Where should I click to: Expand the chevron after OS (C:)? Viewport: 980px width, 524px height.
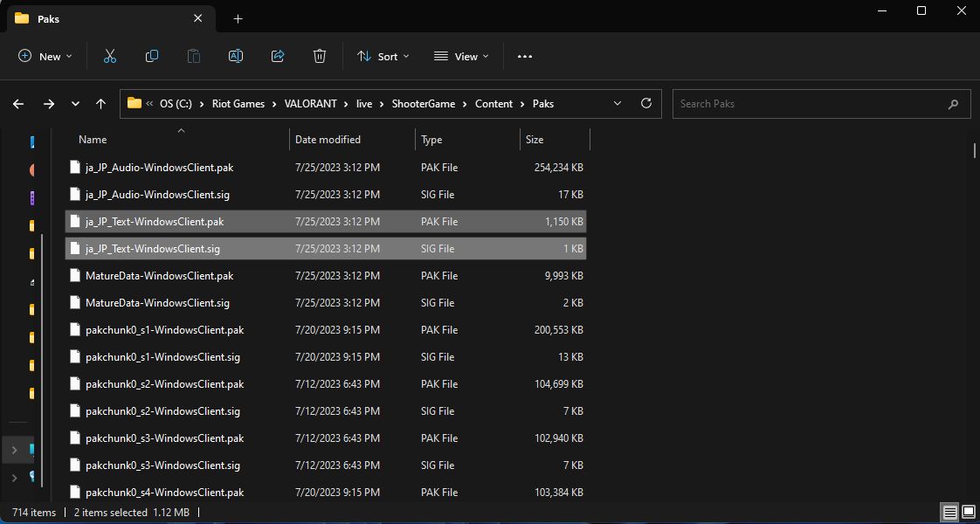click(202, 104)
